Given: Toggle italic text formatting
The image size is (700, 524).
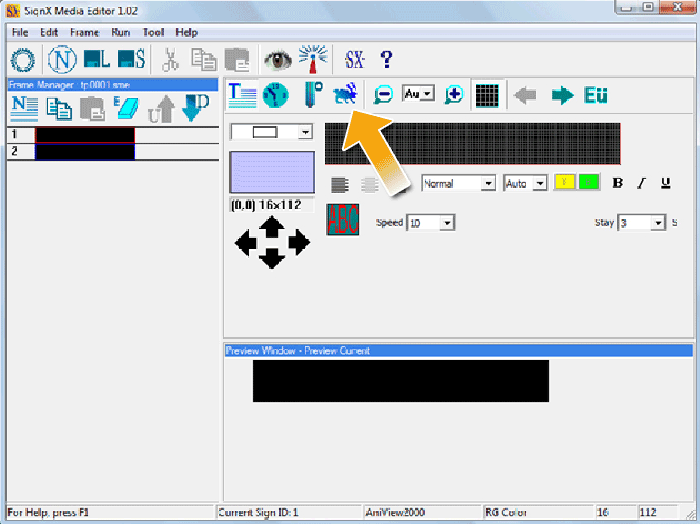Looking at the screenshot, I should coord(642,183).
